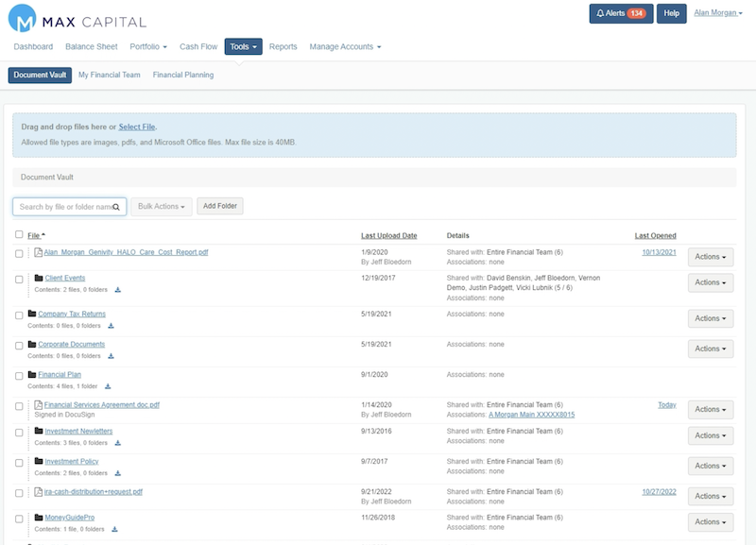
Task: Check the Investment Policy checkbox
Action: [19, 463]
